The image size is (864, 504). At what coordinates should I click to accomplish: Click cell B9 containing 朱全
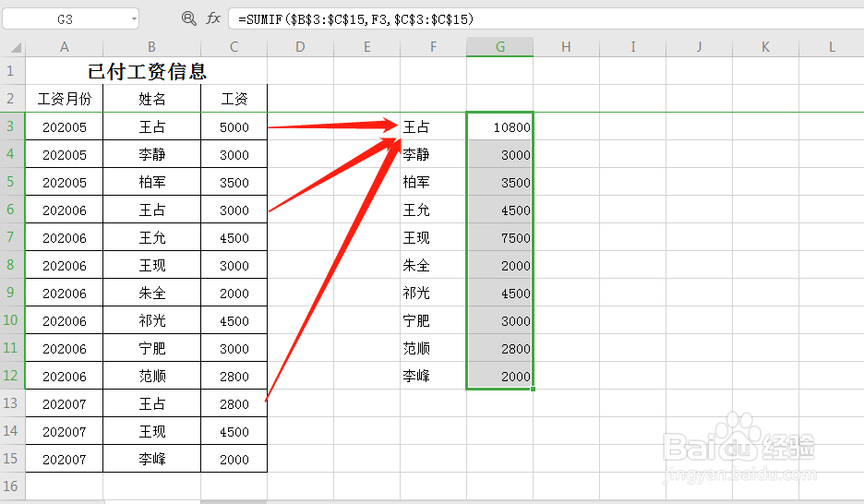tap(152, 293)
